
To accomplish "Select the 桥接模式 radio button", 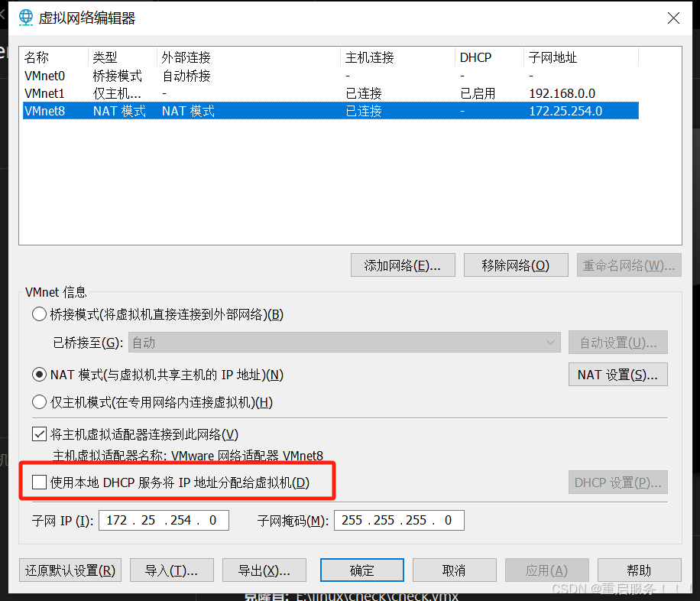I will 39,314.
